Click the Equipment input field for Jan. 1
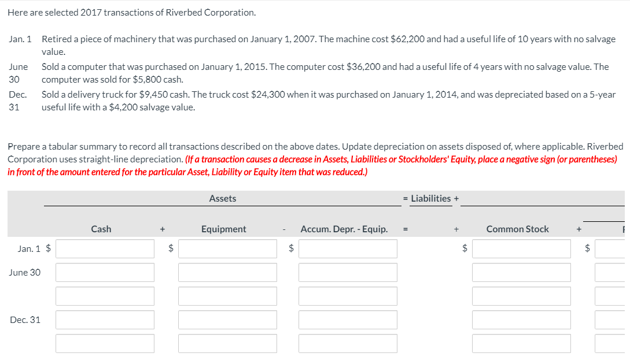The height and width of the screenshot is (364, 630). pyautogui.click(x=227, y=248)
